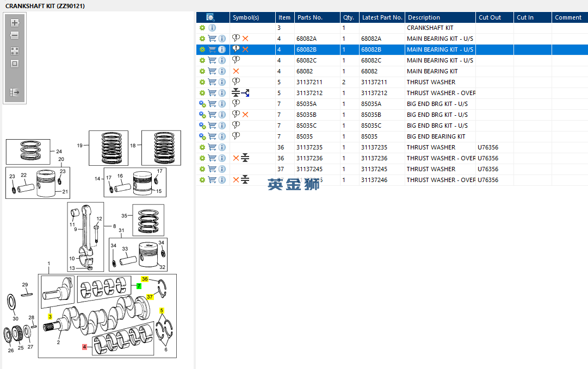
Task: Click the list export arrow icon
Action: 15,93
